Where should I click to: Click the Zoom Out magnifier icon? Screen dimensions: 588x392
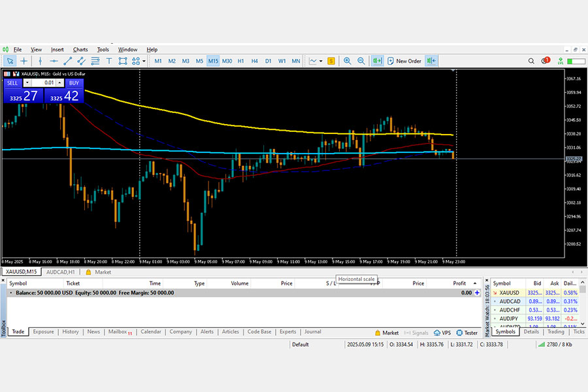click(361, 61)
